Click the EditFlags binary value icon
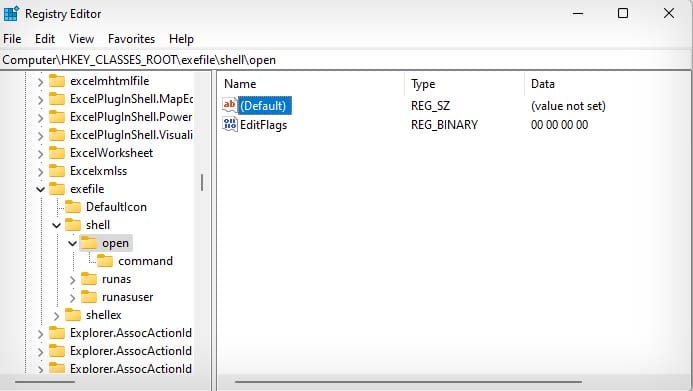Viewport: 693px width, 391px height. click(230, 124)
